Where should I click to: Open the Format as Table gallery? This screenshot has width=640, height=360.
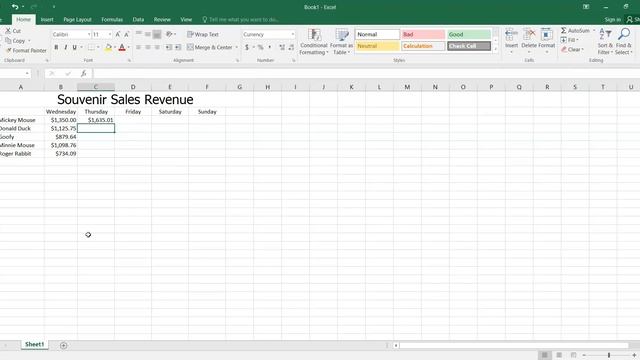tap(341, 41)
